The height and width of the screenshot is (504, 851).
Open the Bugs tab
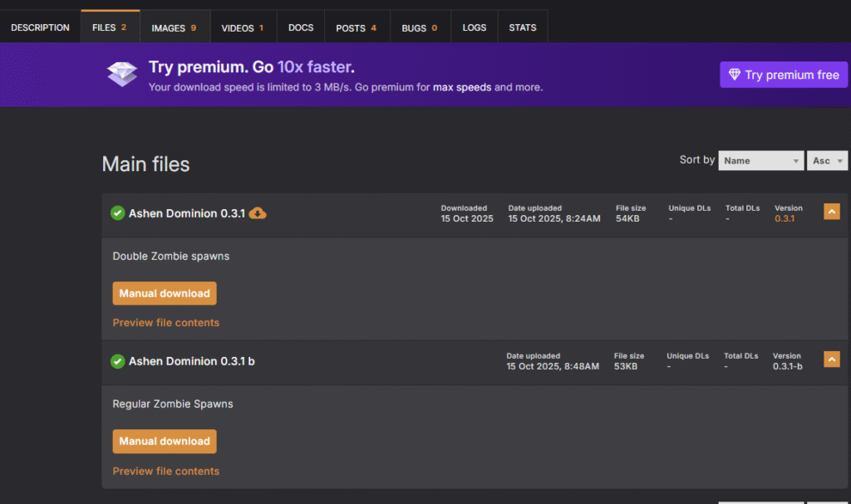pos(419,27)
